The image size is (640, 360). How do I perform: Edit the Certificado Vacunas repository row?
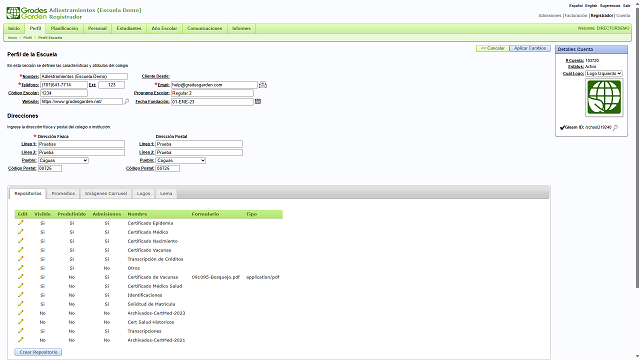point(20,250)
